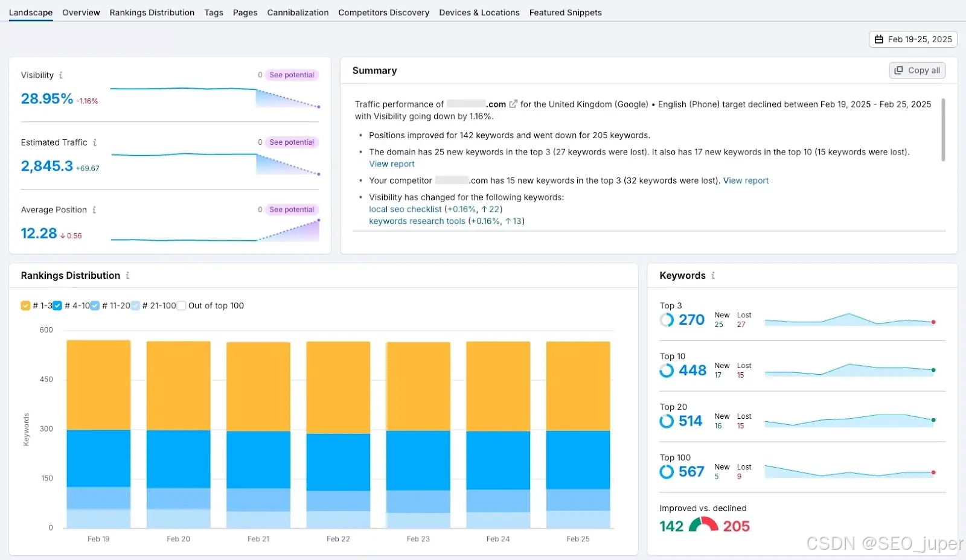Viewport: 966px width, 560px height.
Task: Click the declined keywords count 205
Action: (737, 526)
